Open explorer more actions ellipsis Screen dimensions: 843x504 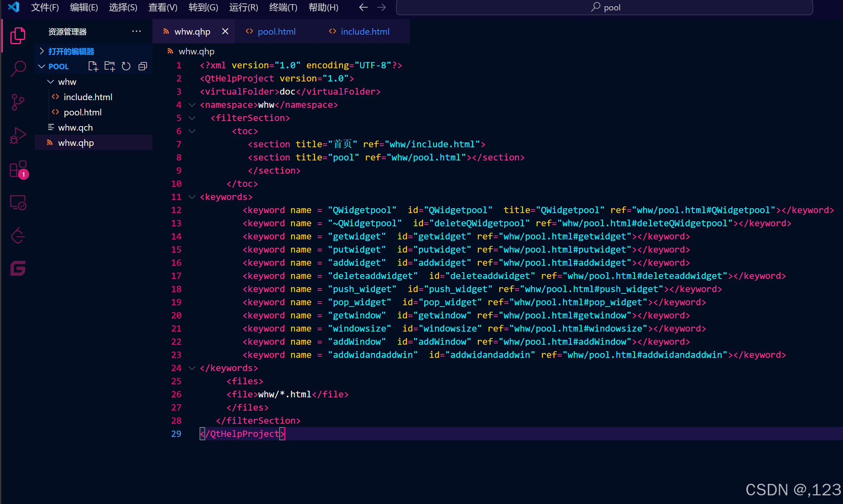click(136, 32)
